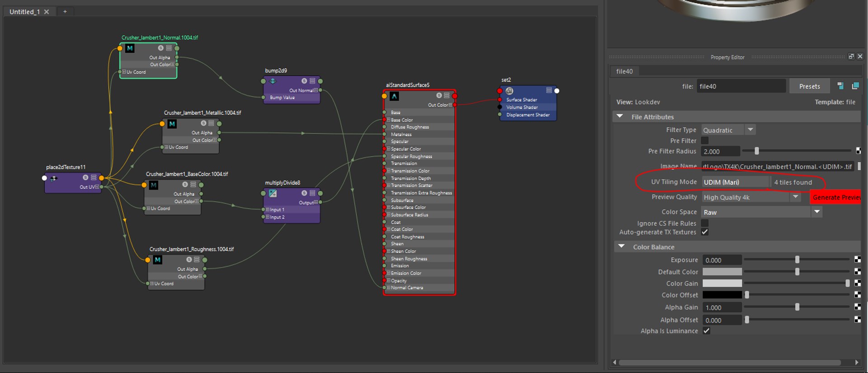Click the Presets button
The height and width of the screenshot is (373, 868).
810,86
